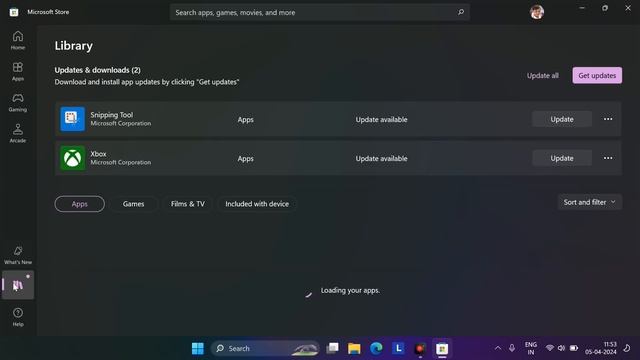This screenshot has width=640, height=360.
Task: Select the Films & TV filter tab
Action: 188,204
